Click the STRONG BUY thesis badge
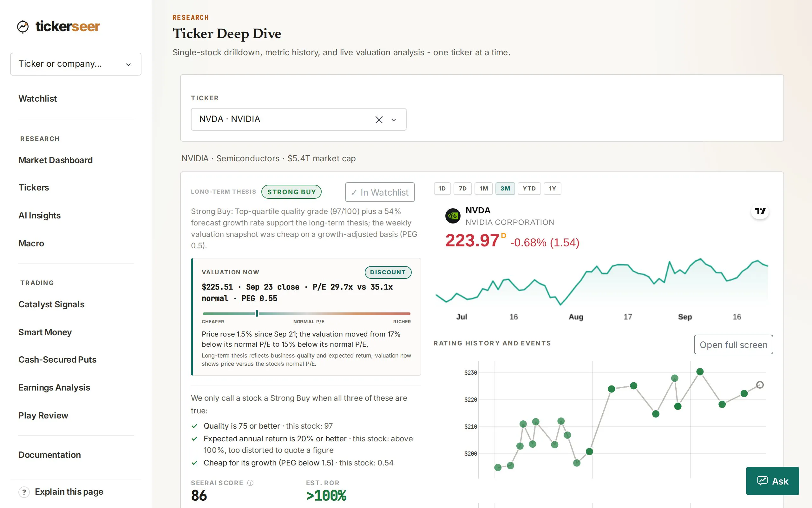 coord(291,192)
